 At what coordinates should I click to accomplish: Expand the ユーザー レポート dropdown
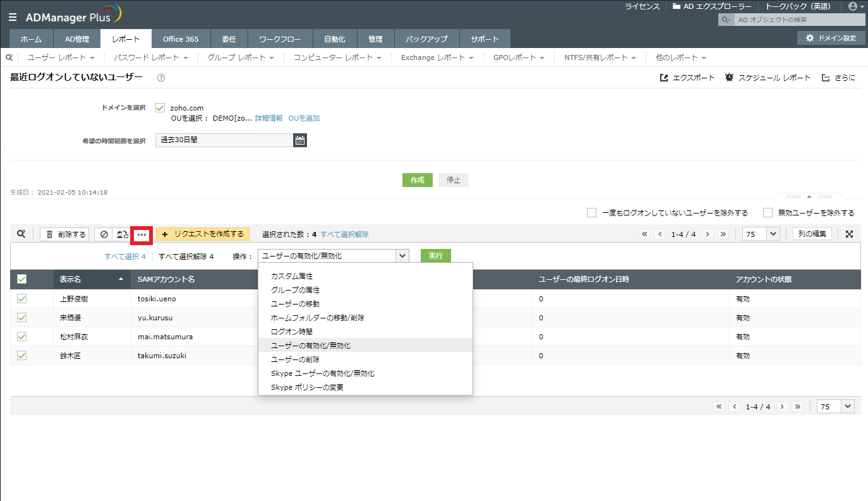pos(61,57)
